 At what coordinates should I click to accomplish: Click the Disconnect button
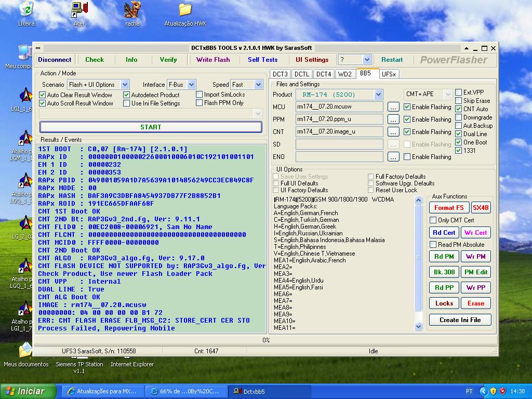pos(55,60)
